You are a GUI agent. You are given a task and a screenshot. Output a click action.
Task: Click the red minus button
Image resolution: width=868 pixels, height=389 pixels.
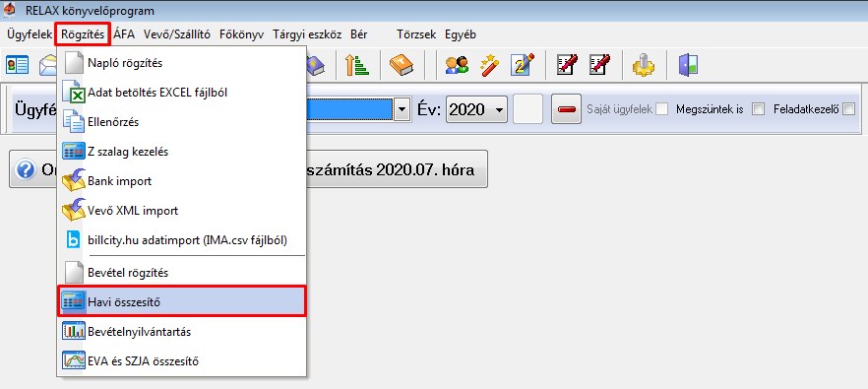pos(567,109)
